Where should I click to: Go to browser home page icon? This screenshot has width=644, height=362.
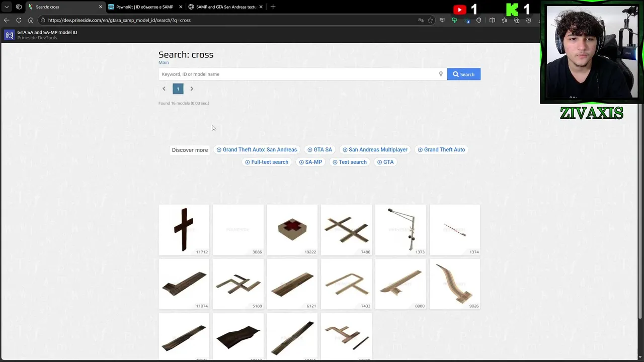31,20
